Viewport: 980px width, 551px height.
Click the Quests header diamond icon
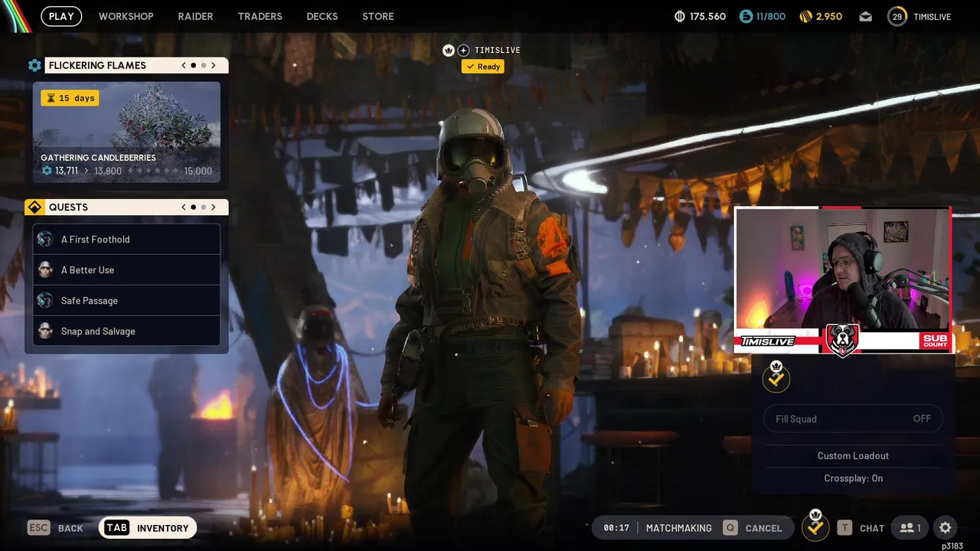tap(34, 207)
